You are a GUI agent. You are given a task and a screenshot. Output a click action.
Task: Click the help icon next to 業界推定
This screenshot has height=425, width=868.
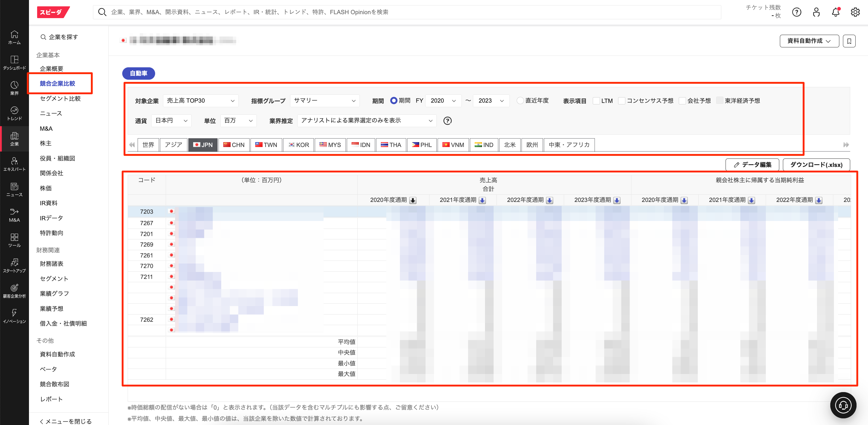click(447, 121)
